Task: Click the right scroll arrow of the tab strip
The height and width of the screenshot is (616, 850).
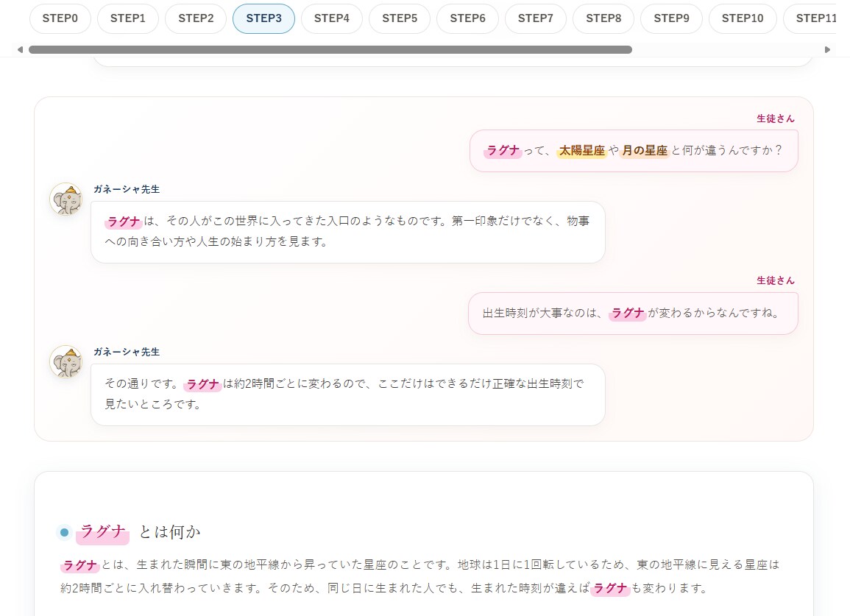Action: tap(827, 50)
